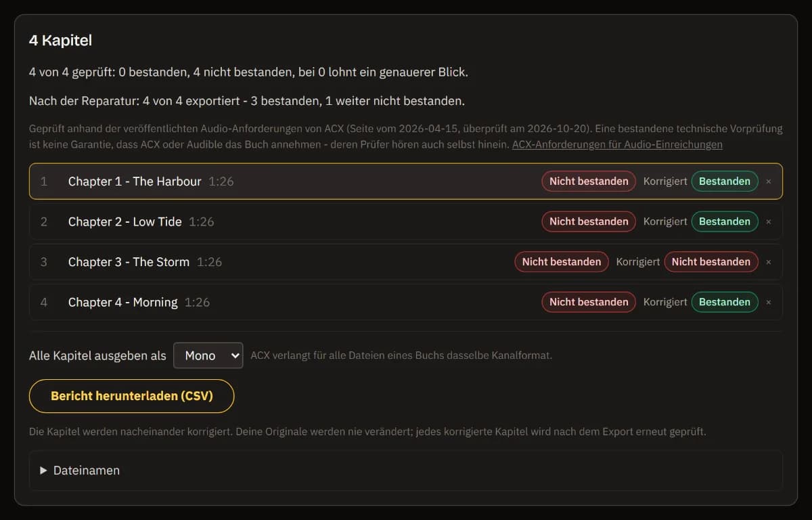Click the green 'Bestanden' badge for Chapter 1

[725, 181]
